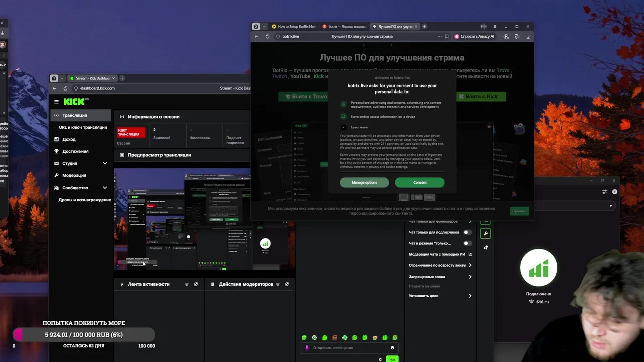Click the video player icon in the botrix toolbar
The height and width of the screenshot is (362, 644).
pos(506,36)
